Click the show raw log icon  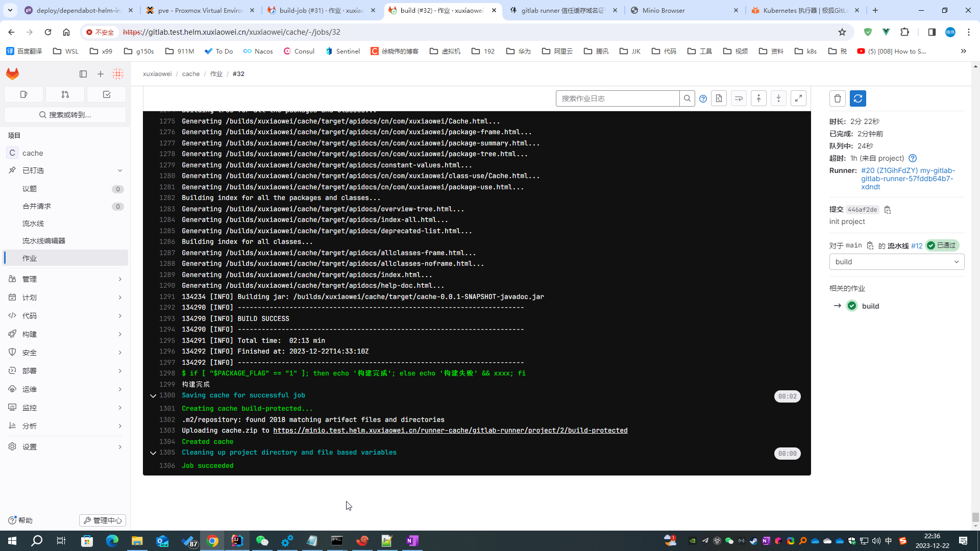[719, 98]
